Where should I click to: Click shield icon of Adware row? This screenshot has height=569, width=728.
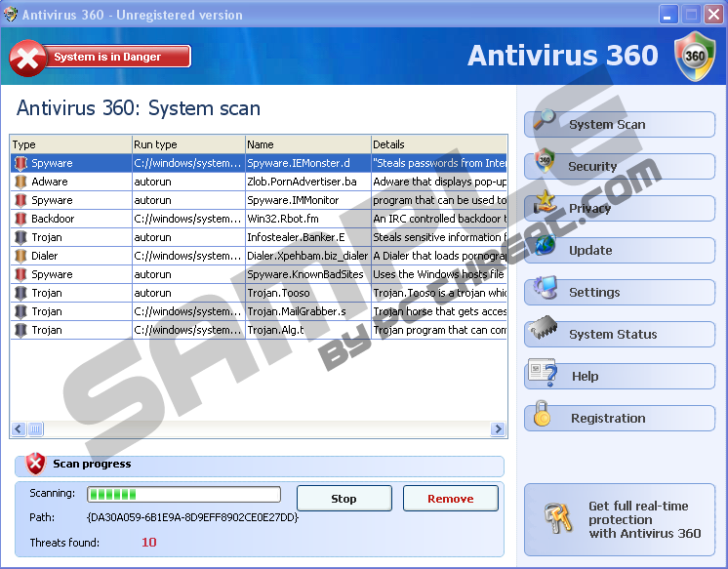pos(20,182)
